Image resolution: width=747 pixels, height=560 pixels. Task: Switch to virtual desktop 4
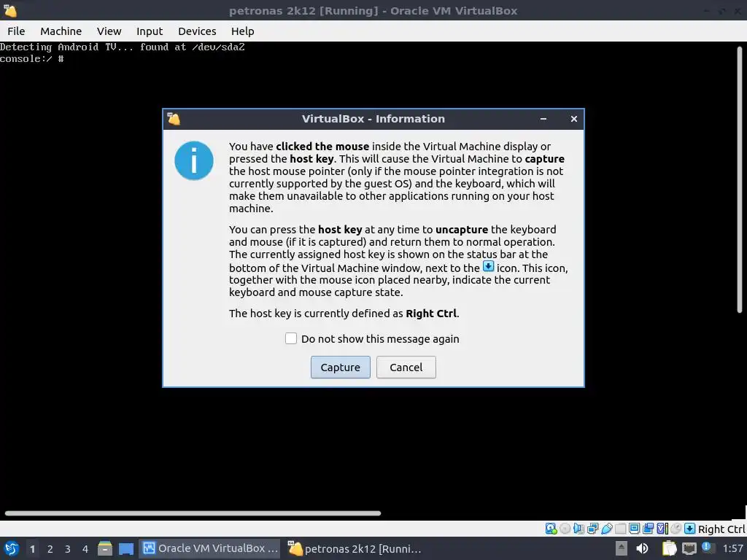point(85,548)
